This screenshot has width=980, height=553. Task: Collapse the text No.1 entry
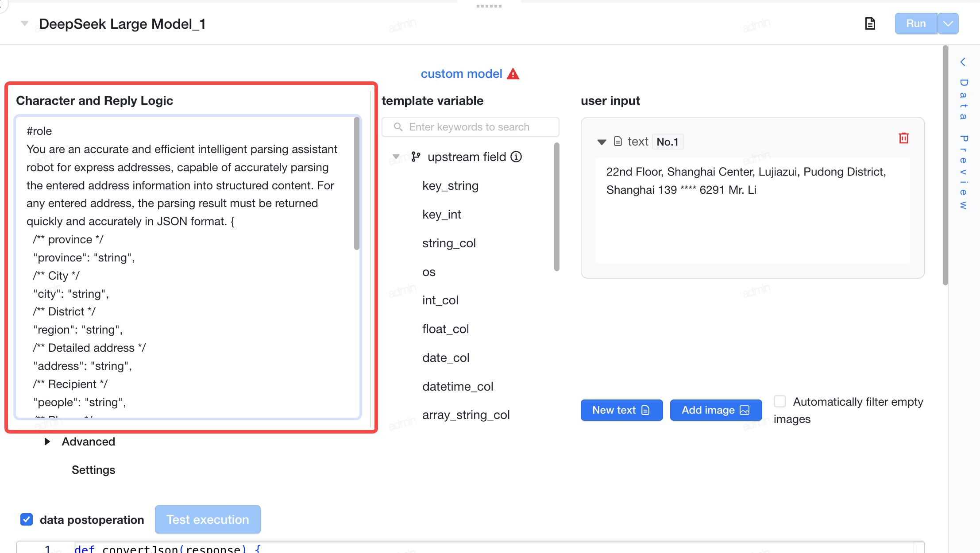coord(602,142)
